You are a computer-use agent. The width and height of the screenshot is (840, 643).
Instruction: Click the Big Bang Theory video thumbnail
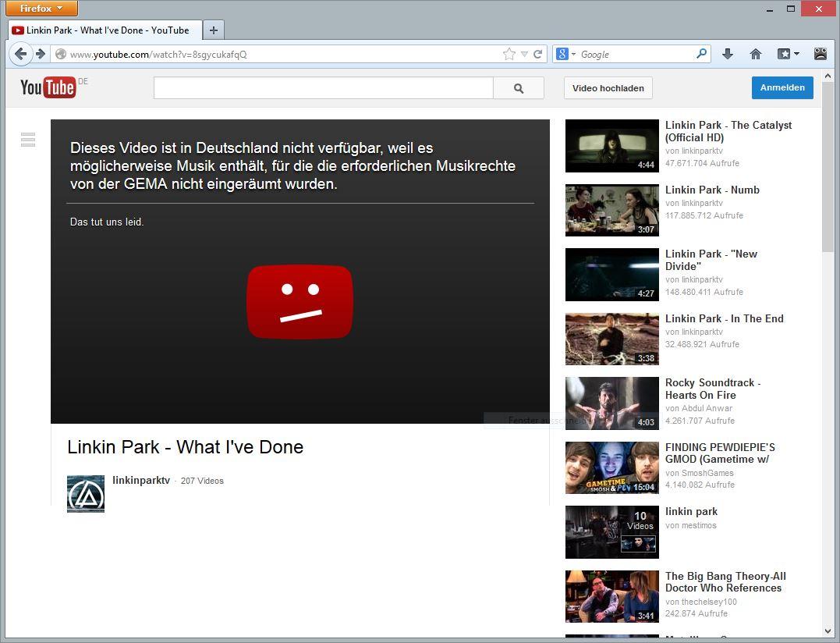click(x=612, y=596)
